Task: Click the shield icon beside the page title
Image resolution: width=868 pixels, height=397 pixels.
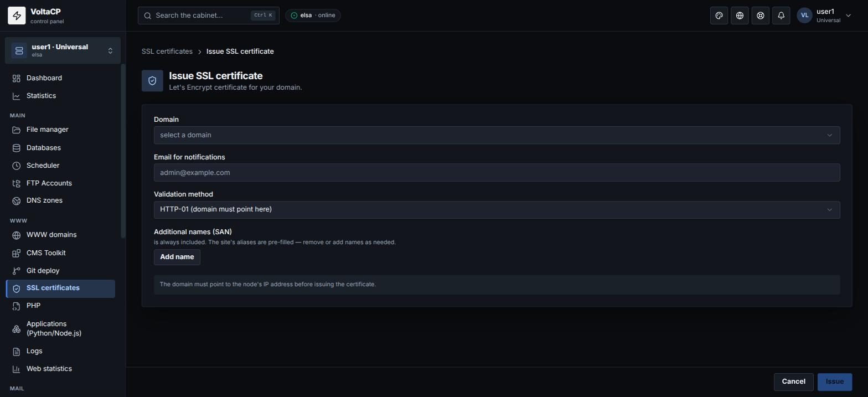Action: 152,81
